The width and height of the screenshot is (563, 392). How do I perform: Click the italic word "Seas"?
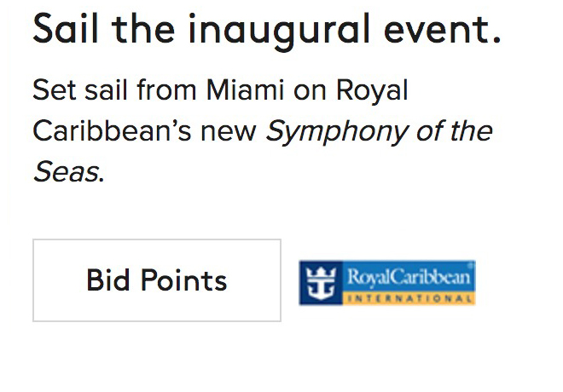tap(67, 172)
